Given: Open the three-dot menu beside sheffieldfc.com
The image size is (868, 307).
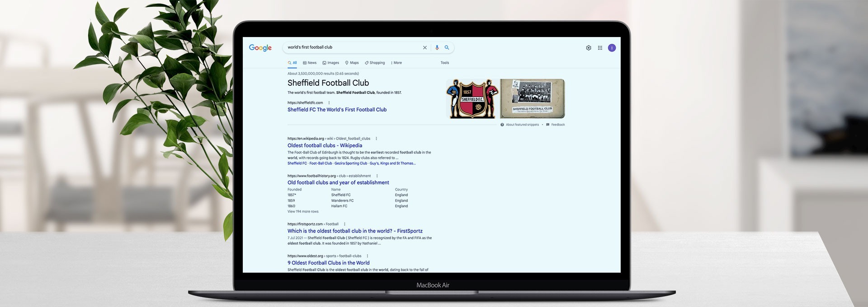Looking at the screenshot, I should (329, 103).
